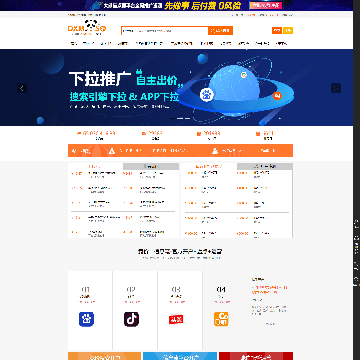
Task: Click the Baidu paw icon on banner
Action: point(207,95)
